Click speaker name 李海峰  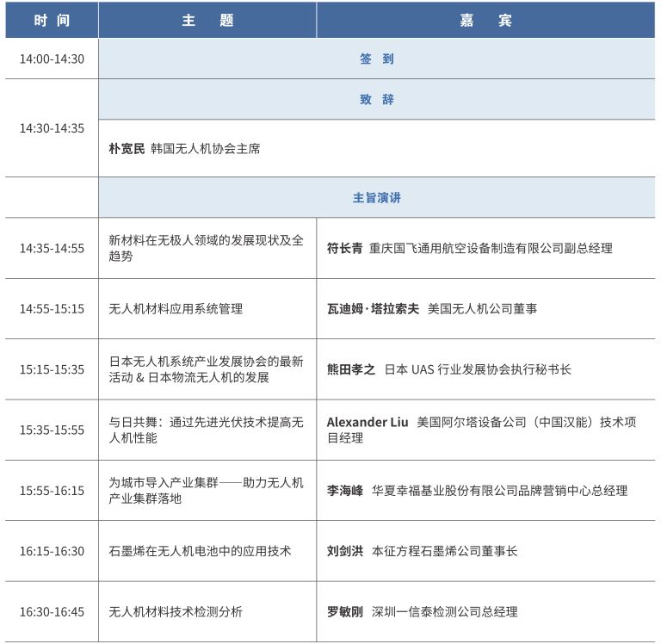[344, 490]
